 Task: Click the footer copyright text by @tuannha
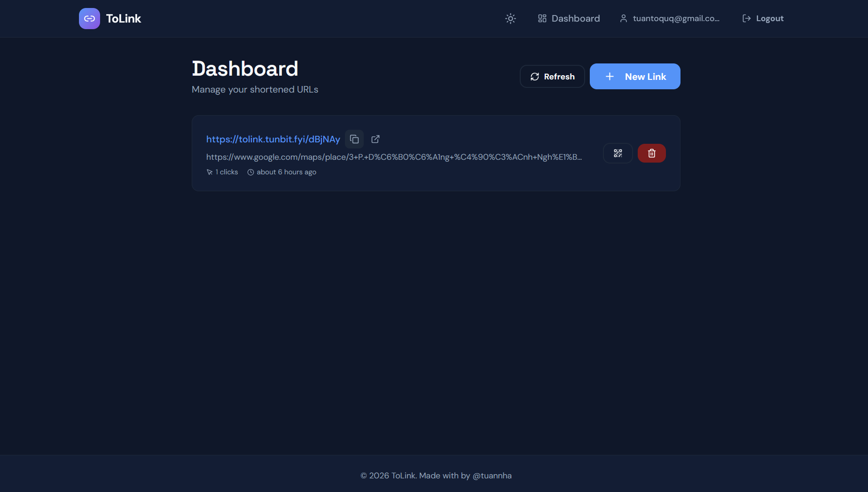pyautogui.click(x=436, y=476)
